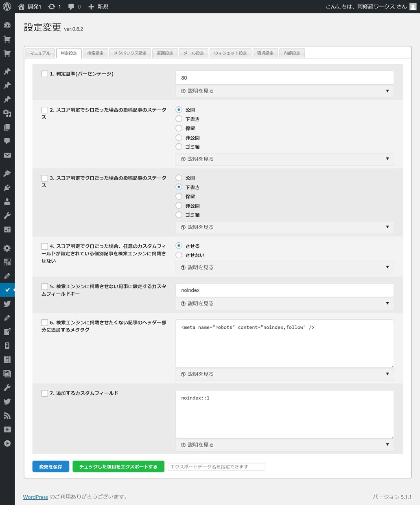Image resolution: width=420 pixels, height=505 pixels.
Task: Open comments bubble in admin bar
Action: coord(71,7)
